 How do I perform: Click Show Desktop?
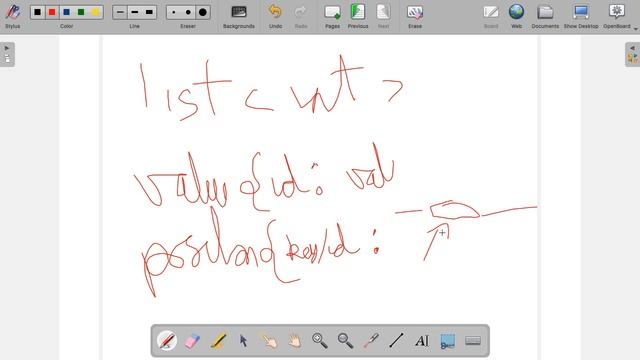pyautogui.click(x=581, y=16)
